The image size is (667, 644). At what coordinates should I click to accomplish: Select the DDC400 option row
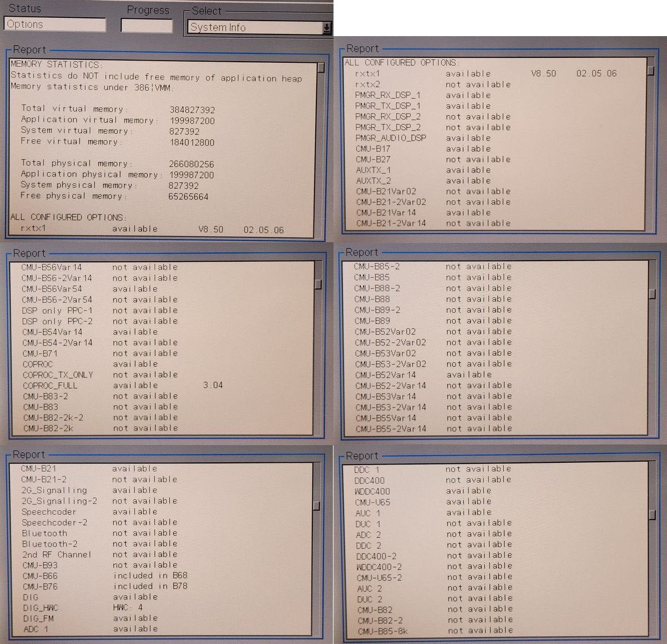coord(432,480)
